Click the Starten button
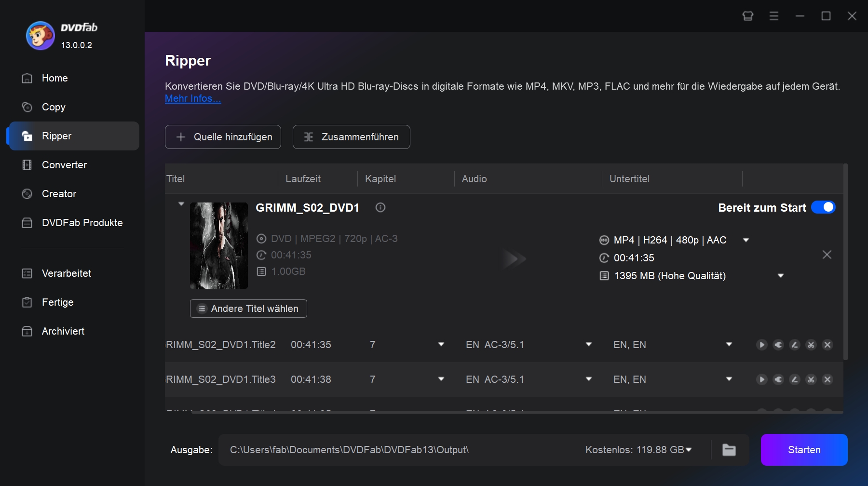This screenshot has height=486, width=868. pos(804,450)
